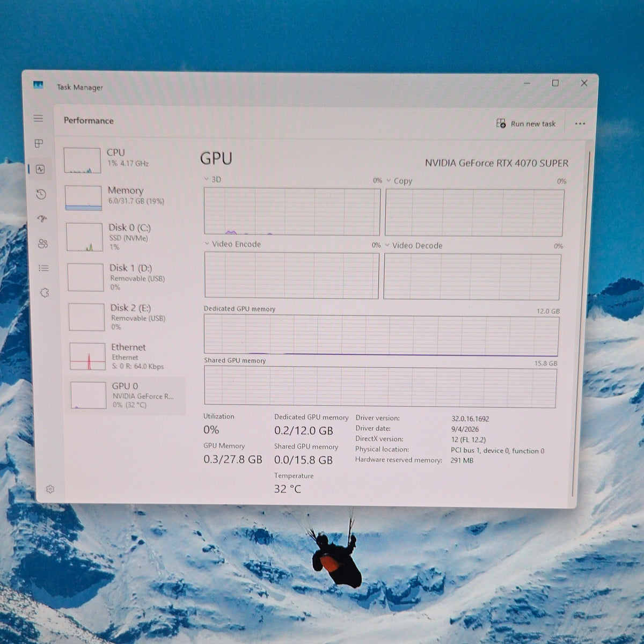Click the temperature reading 32 °C
644x644 pixels.
[x=288, y=489]
